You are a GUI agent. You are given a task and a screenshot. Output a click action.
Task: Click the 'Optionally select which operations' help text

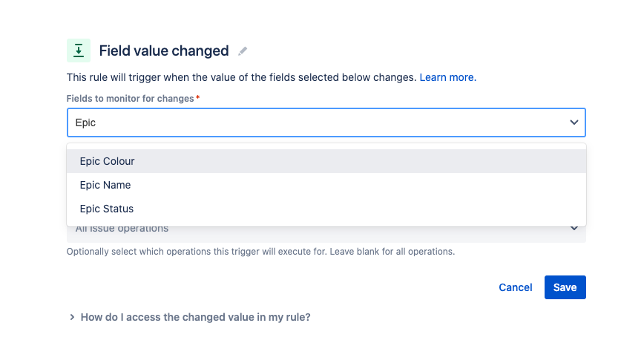[260, 252]
